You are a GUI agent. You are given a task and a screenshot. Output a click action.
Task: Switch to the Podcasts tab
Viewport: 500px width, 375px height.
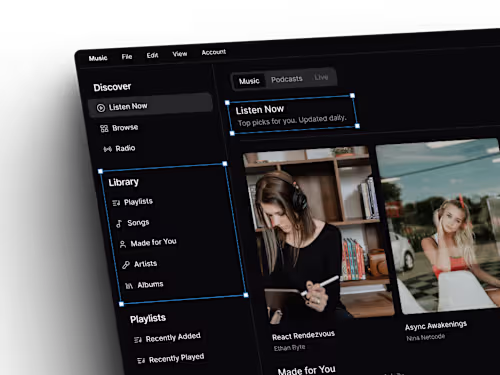click(x=287, y=79)
